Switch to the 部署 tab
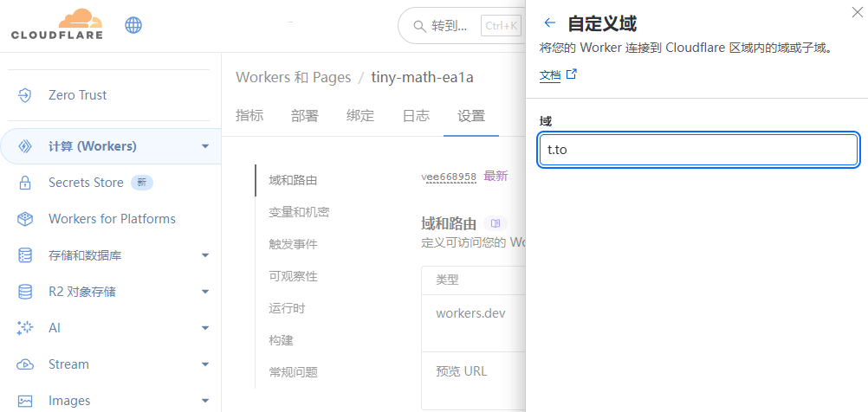The height and width of the screenshot is (412, 868). click(x=305, y=116)
